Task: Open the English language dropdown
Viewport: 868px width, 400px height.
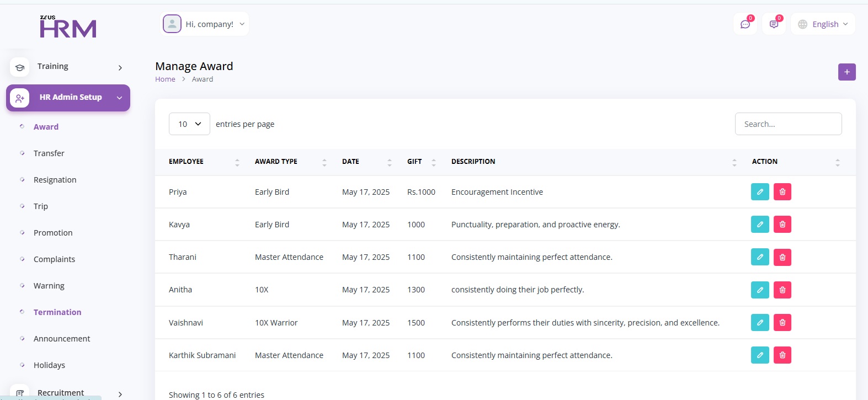Action: [823, 24]
